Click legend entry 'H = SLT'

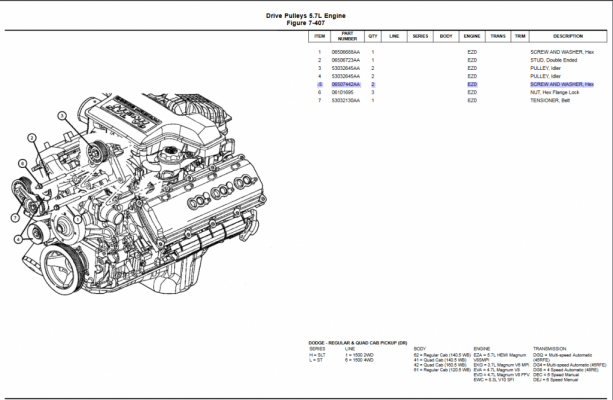317,355
